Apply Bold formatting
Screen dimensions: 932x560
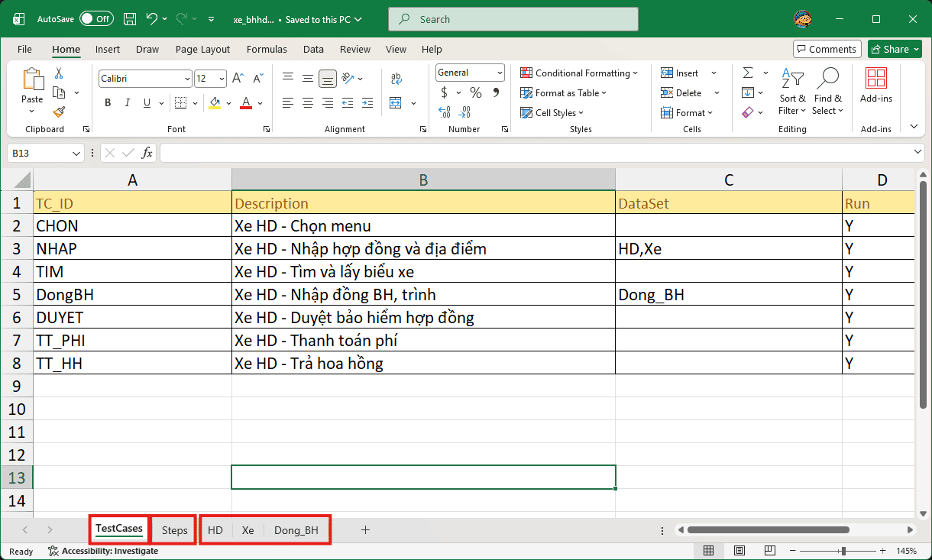(108, 102)
